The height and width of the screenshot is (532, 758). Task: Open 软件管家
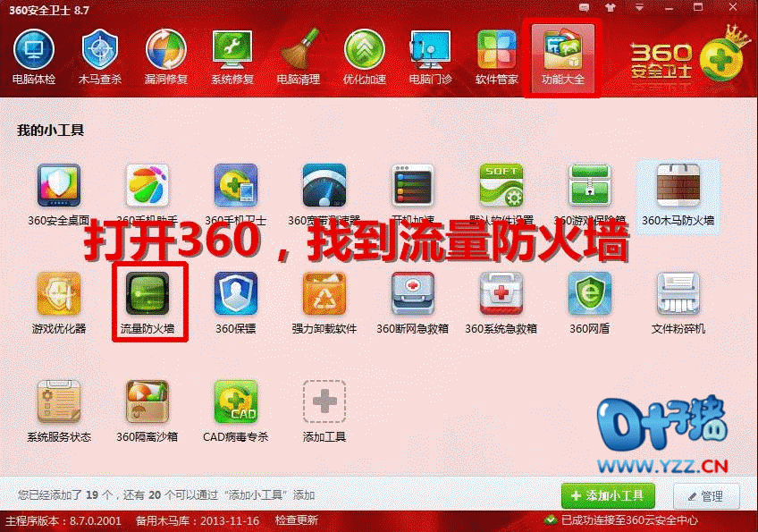(496, 57)
